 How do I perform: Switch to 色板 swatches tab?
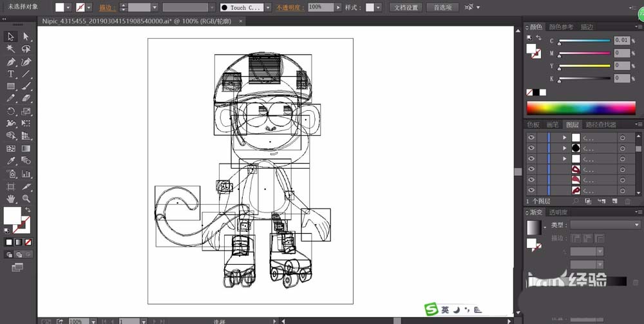[533, 125]
